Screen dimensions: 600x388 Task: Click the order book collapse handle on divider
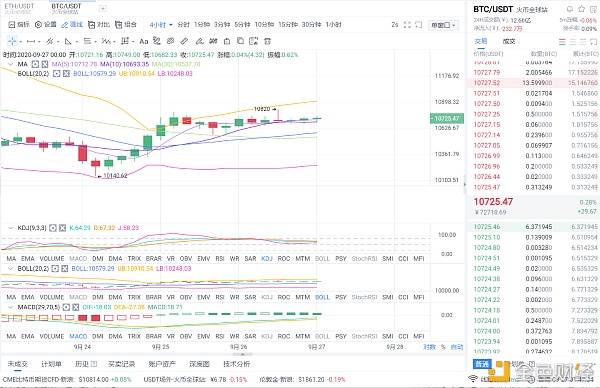(465, 184)
